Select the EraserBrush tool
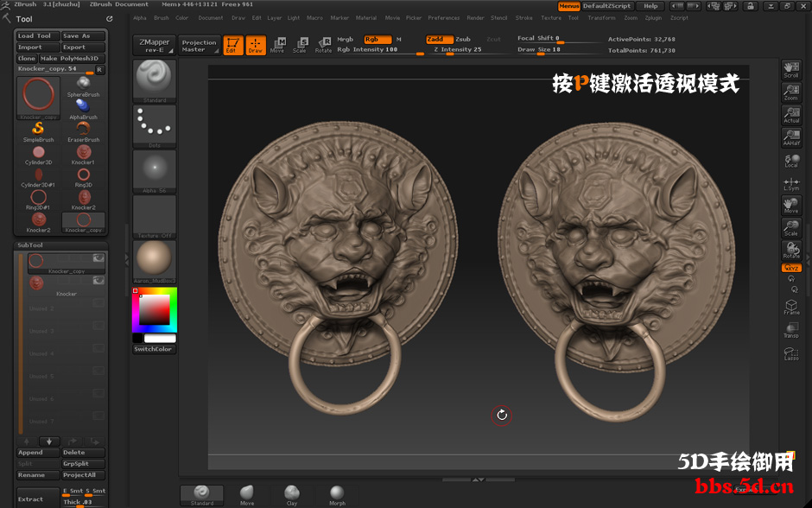 (x=83, y=132)
